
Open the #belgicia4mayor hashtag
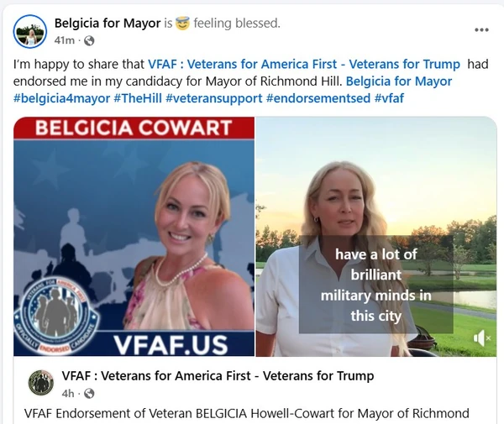[x=61, y=98]
